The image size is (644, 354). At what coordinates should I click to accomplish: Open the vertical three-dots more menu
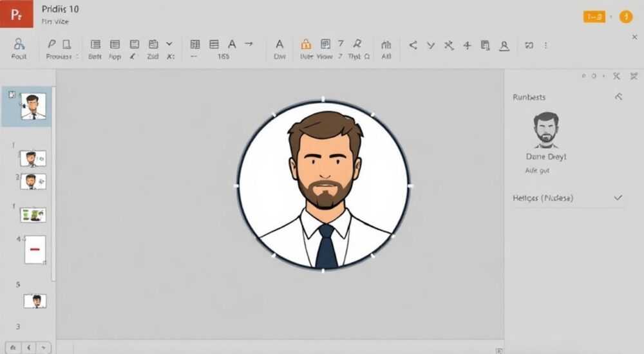(x=546, y=45)
